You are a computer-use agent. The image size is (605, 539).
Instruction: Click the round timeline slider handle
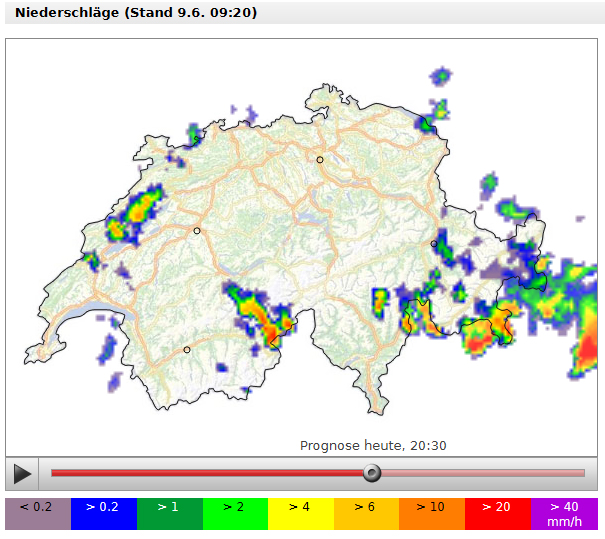click(x=372, y=473)
